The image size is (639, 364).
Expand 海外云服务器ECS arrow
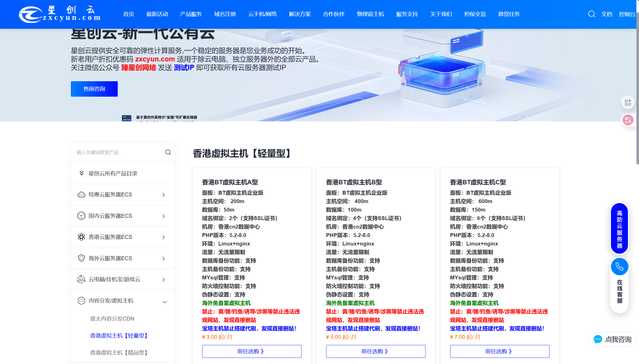coord(164,259)
